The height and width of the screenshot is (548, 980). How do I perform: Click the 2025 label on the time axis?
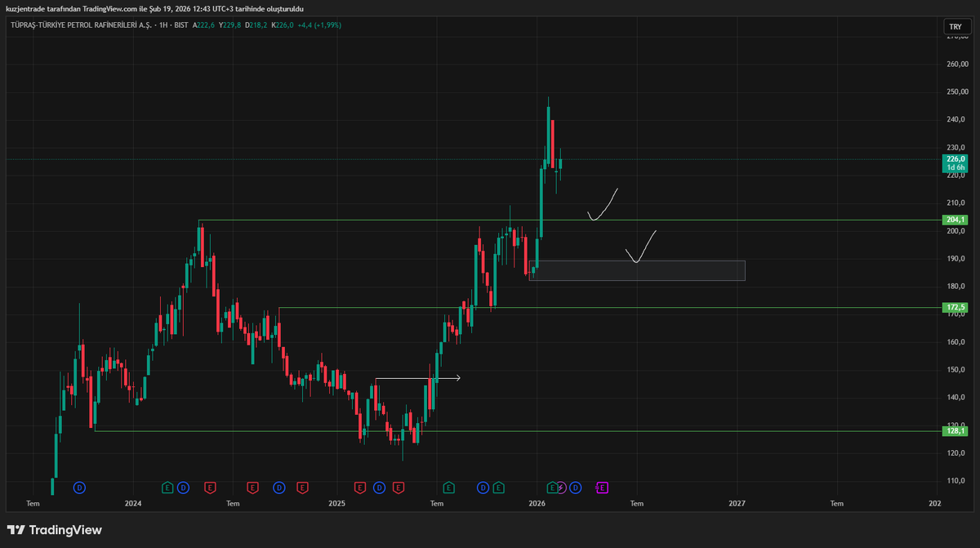[336, 504]
